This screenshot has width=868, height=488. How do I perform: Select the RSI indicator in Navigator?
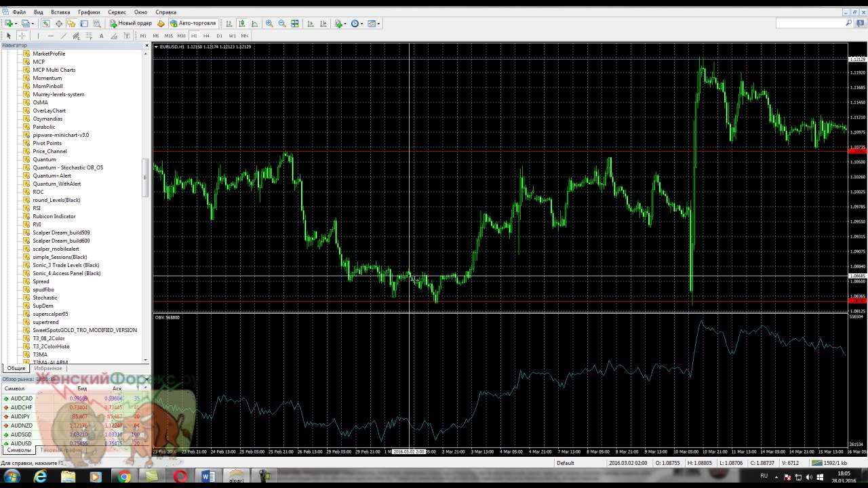[x=36, y=208]
